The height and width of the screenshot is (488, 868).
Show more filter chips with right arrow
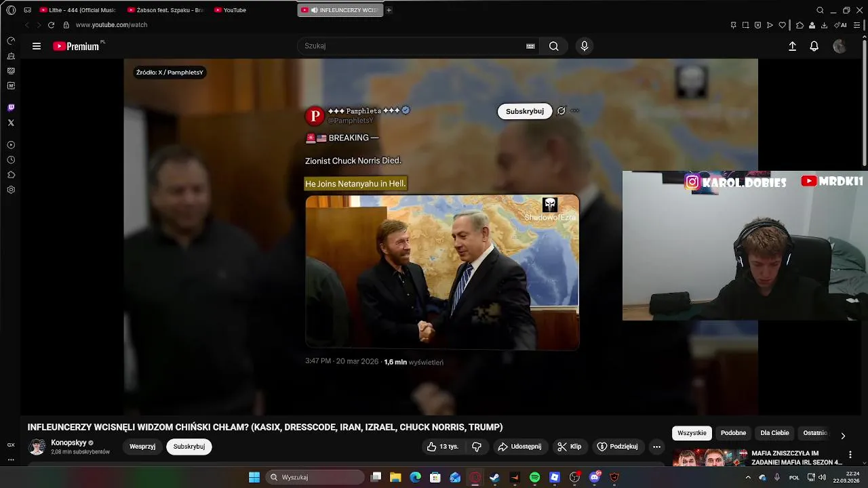tap(843, 436)
